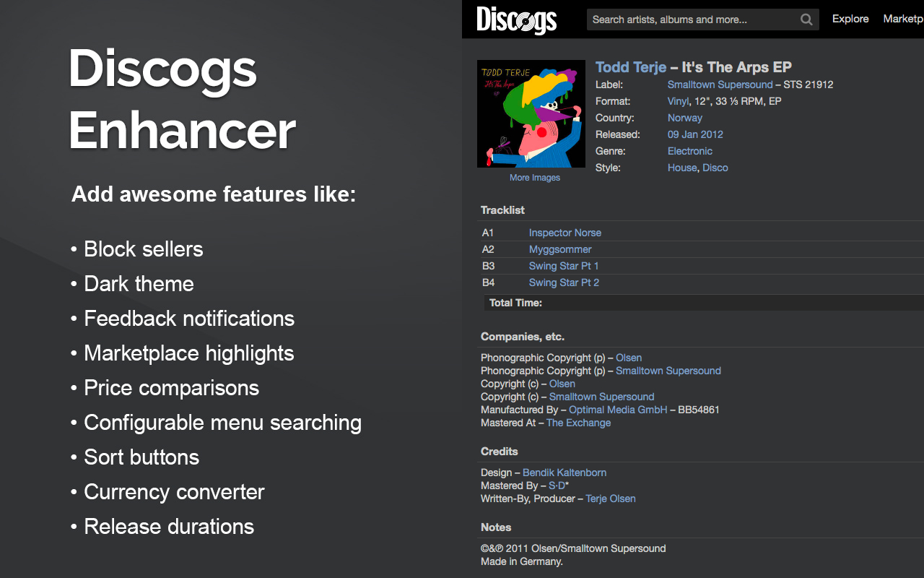Click the search magnifier icon
924x578 pixels.
[x=806, y=20]
